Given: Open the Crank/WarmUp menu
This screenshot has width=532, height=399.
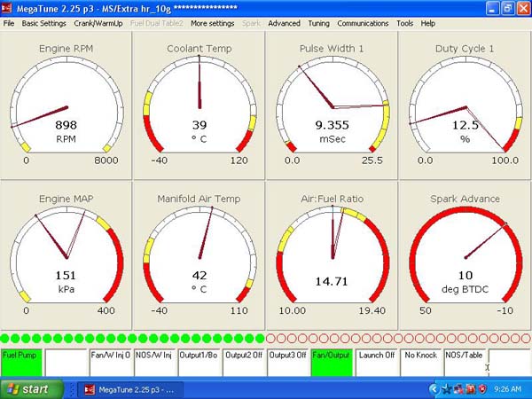Looking at the screenshot, I should pyautogui.click(x=98, y=23).
